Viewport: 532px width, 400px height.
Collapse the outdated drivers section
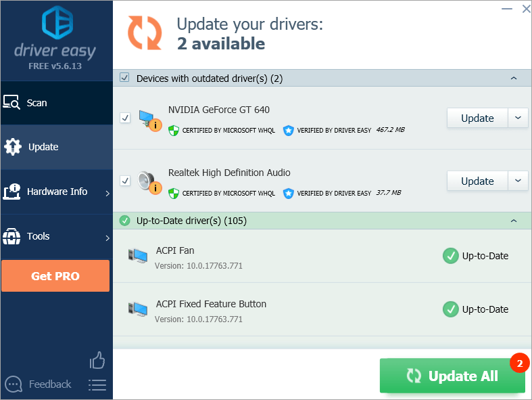pyautogui.click(x=514, y=79)
